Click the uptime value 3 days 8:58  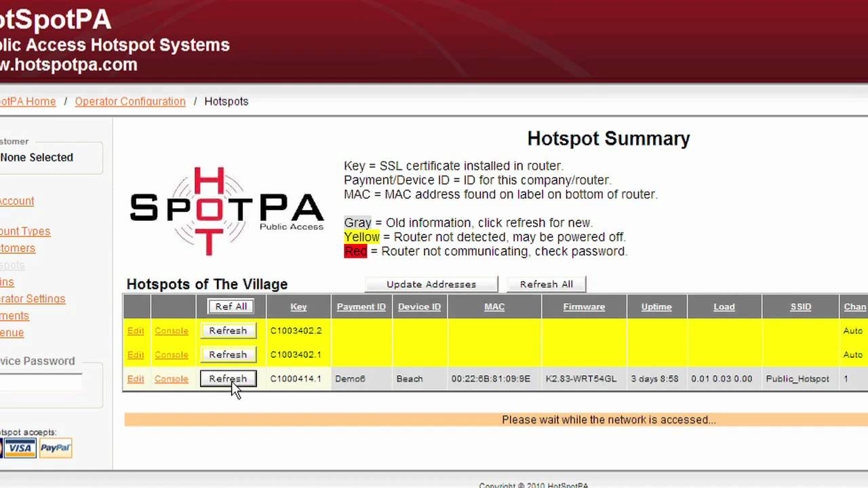[x=654, y=379]
